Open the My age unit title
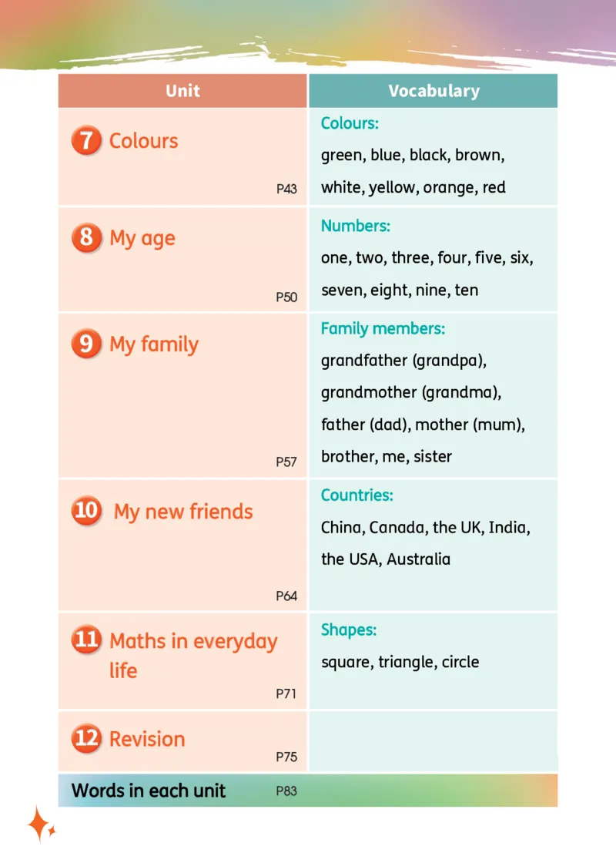Screen dimensions: 616x863 [x=142, y=239]
